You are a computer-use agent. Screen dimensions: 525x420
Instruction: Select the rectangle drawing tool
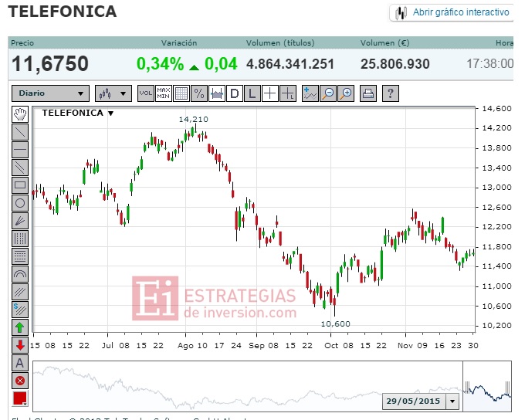[20, 185]
